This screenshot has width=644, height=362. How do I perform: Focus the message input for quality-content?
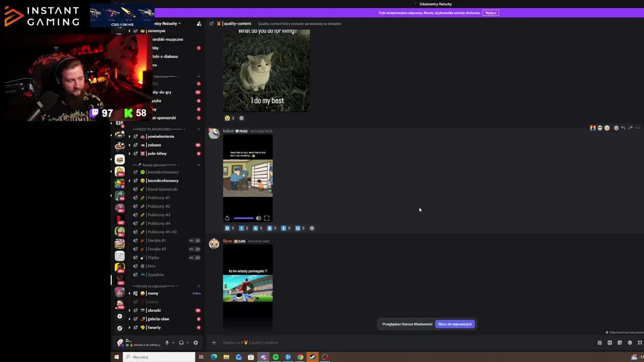pyautogui.click(x=403, y=342)
